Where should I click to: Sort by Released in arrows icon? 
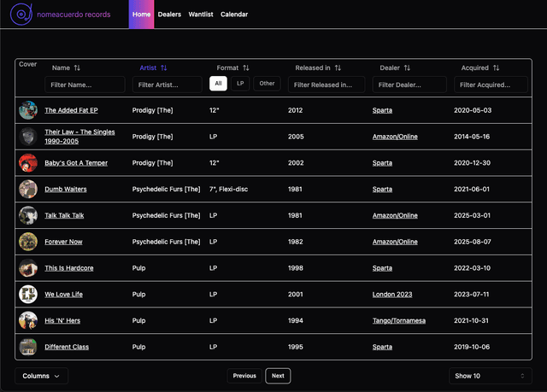pyautogui.click(x=338, y=67)
